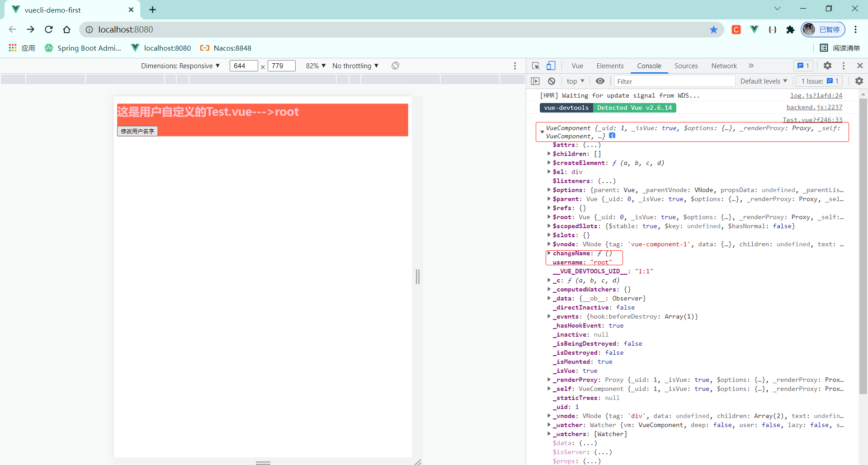Open the Spring Boot Admin bookmark
Image resolution: width=868 pixels, height=465 pixels.
coord(83,48)
